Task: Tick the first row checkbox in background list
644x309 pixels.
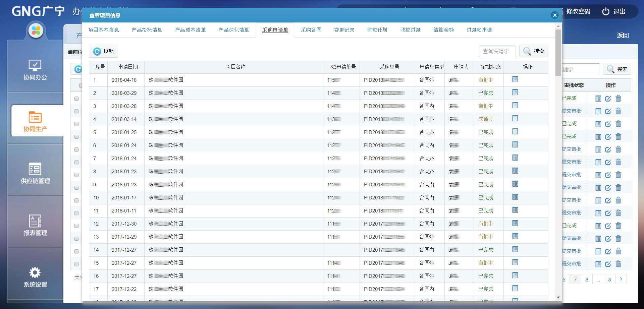Action: (76, 99)
